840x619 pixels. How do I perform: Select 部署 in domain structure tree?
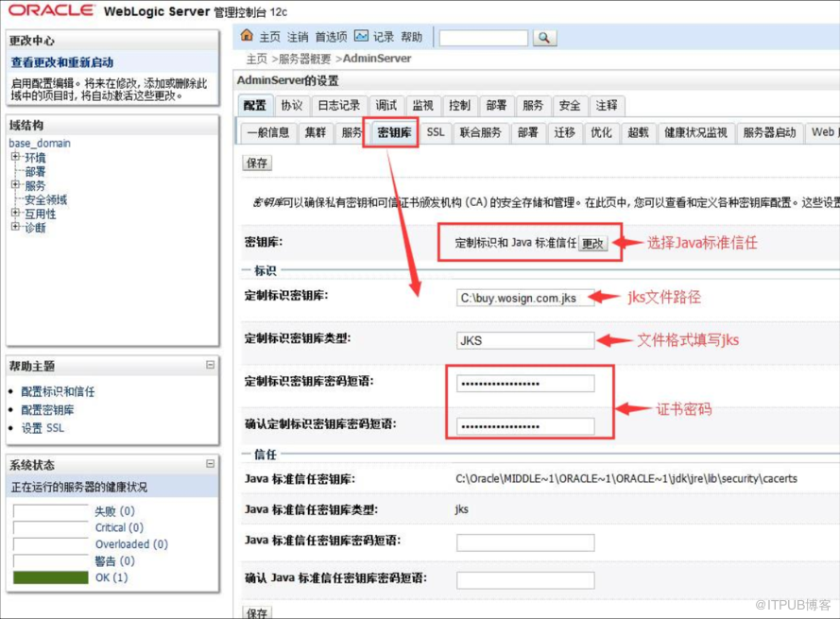click(x=35, y=171)
